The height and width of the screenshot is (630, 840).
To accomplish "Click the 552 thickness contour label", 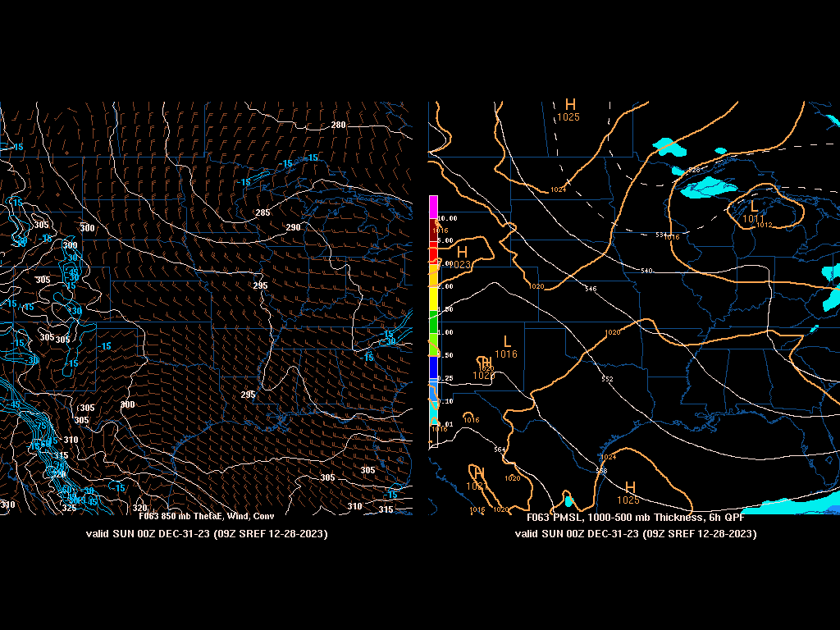I will tap(606, 379).
